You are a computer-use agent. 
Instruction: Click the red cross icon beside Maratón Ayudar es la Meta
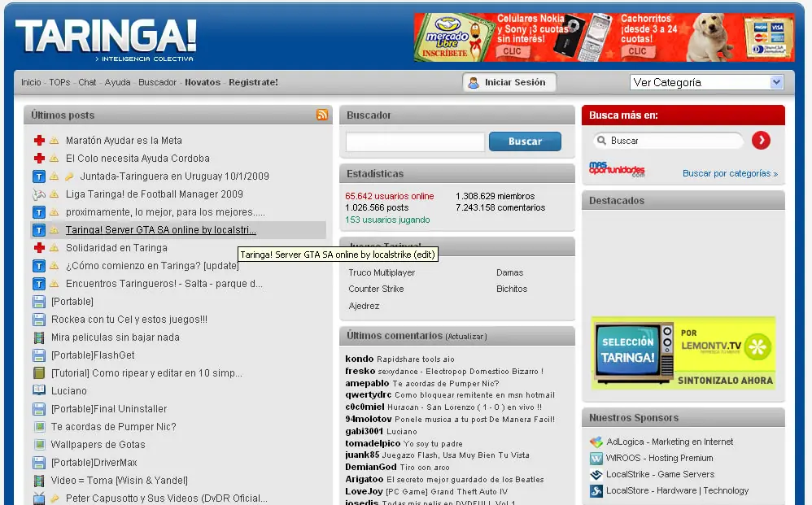click(x=39, y=140)
